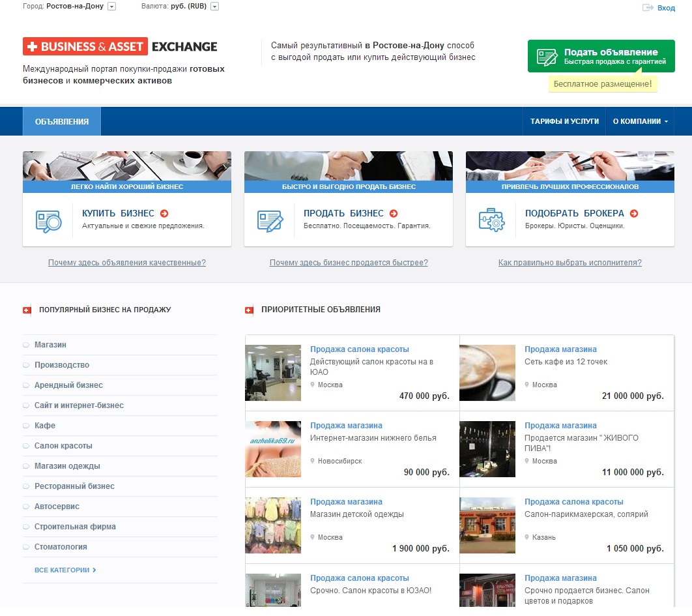Click the bullet icon beside Кафе category

[x=27, y=426]
